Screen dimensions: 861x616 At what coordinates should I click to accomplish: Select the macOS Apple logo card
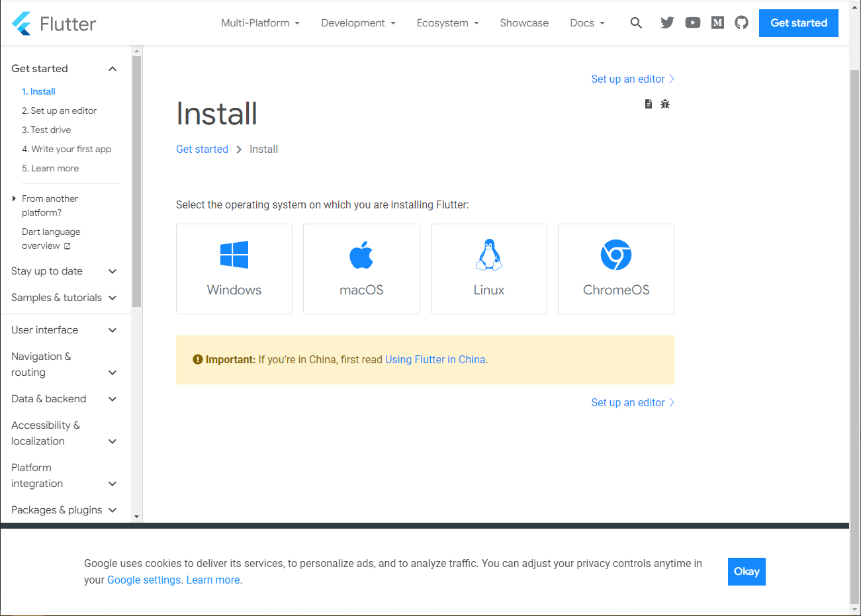(x=361, y=269)
